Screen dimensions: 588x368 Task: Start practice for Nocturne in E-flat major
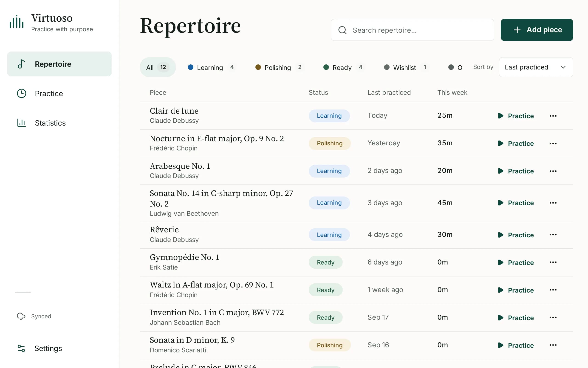516,143
